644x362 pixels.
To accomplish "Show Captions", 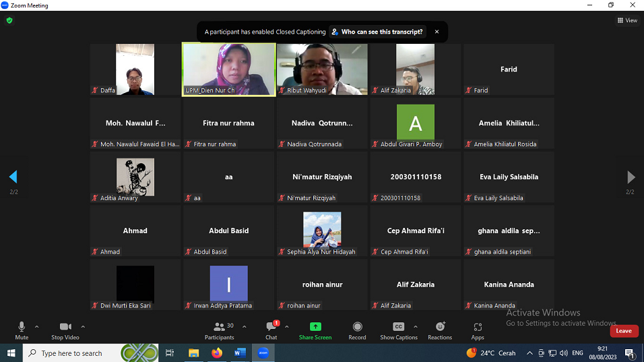I will click(398, 330).
